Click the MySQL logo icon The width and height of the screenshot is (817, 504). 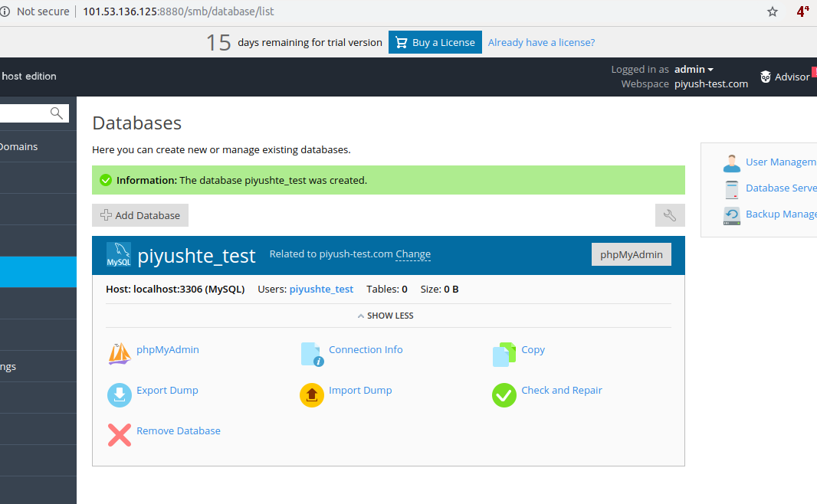119,254
